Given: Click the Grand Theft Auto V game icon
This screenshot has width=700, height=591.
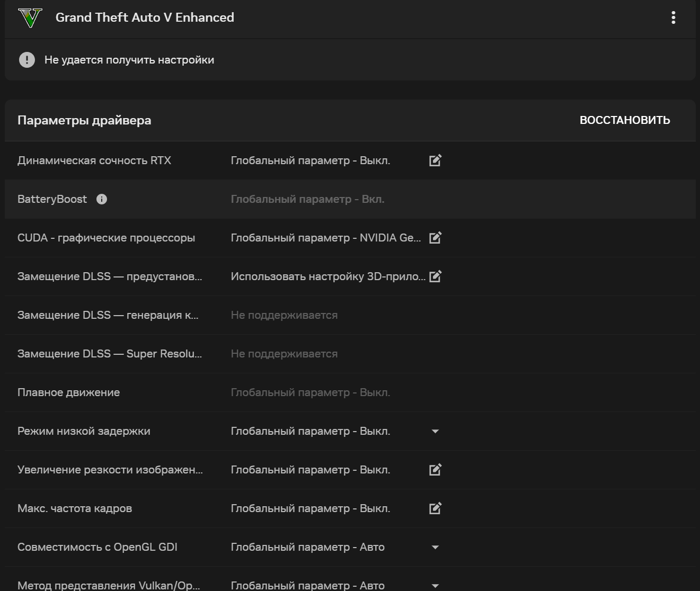Looking at the screenshot, I should coord(30,17).
